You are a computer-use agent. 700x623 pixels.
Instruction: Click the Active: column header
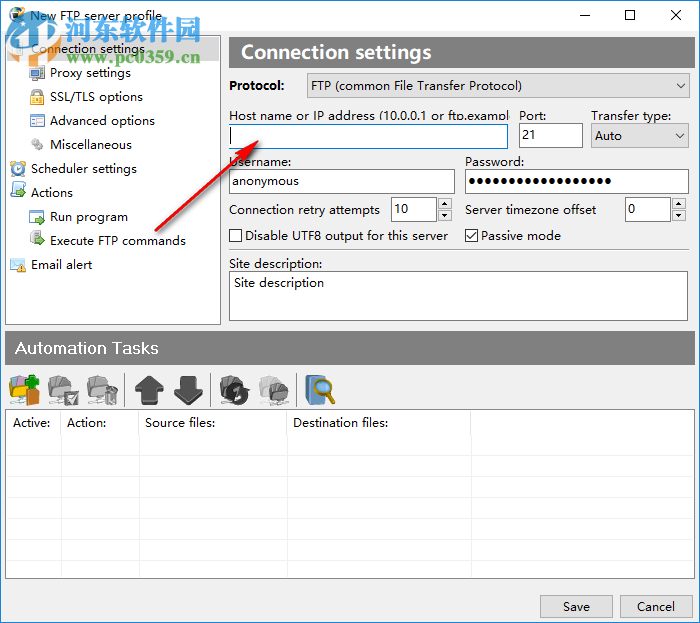pyautogui.click(x=33, y=423)
